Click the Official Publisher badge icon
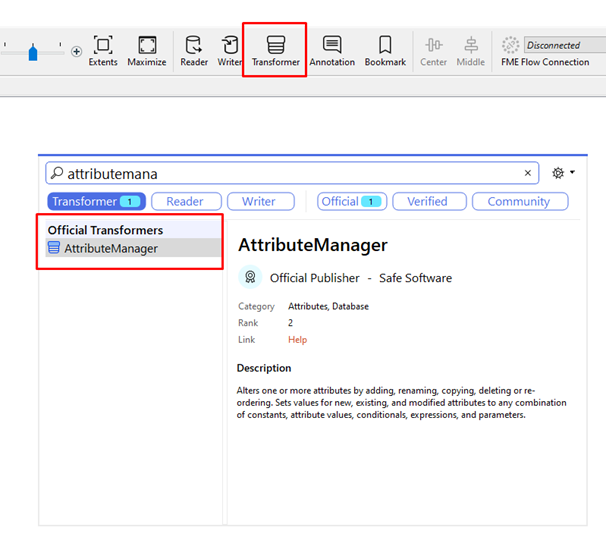 coord(250,277)
